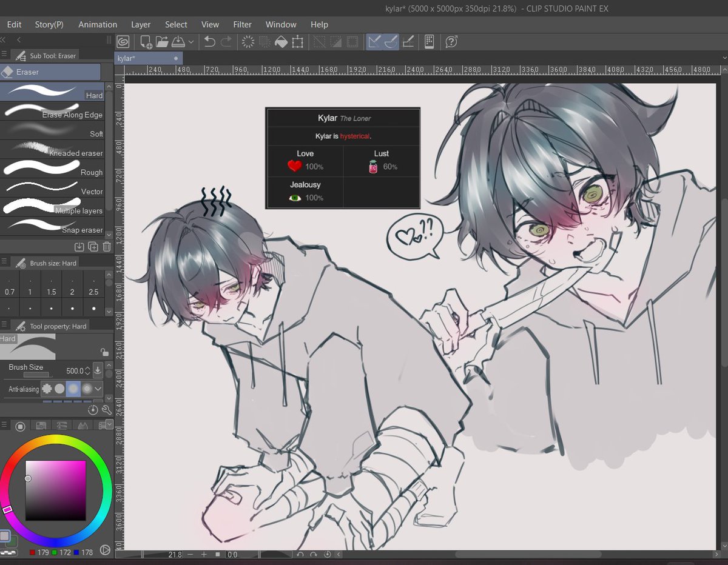This screenshot has height=565, width=728.
Task: Open the Save options dropdown arrow
Action: coord(191,42)
